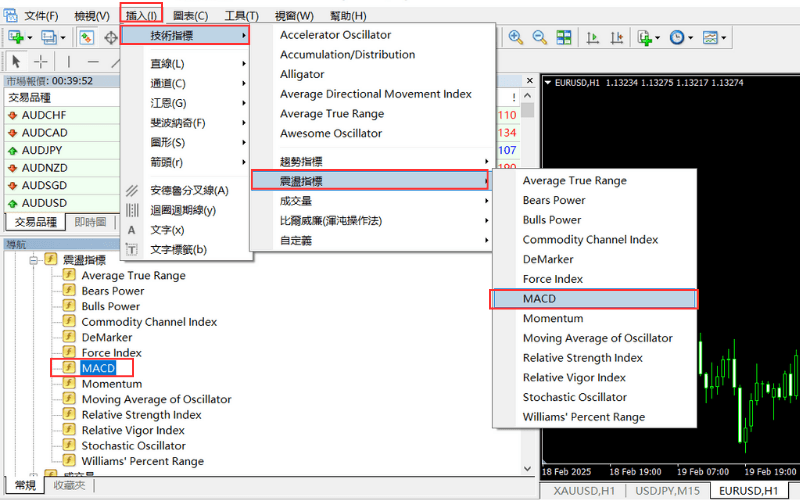The width and height of the screenshot is (800, 500).
Task: Click the 交易品種 column header
Action: [x=61, y=97]
